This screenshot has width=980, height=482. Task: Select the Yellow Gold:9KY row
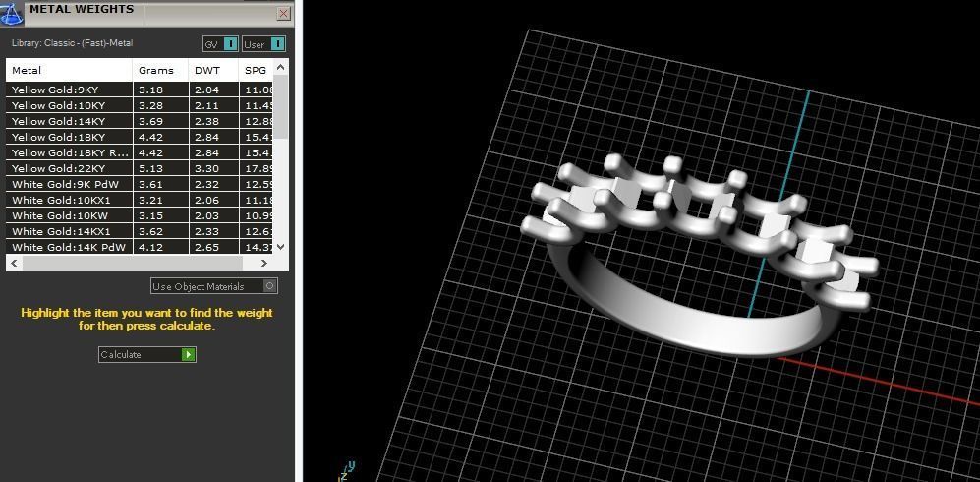point(140,90)
